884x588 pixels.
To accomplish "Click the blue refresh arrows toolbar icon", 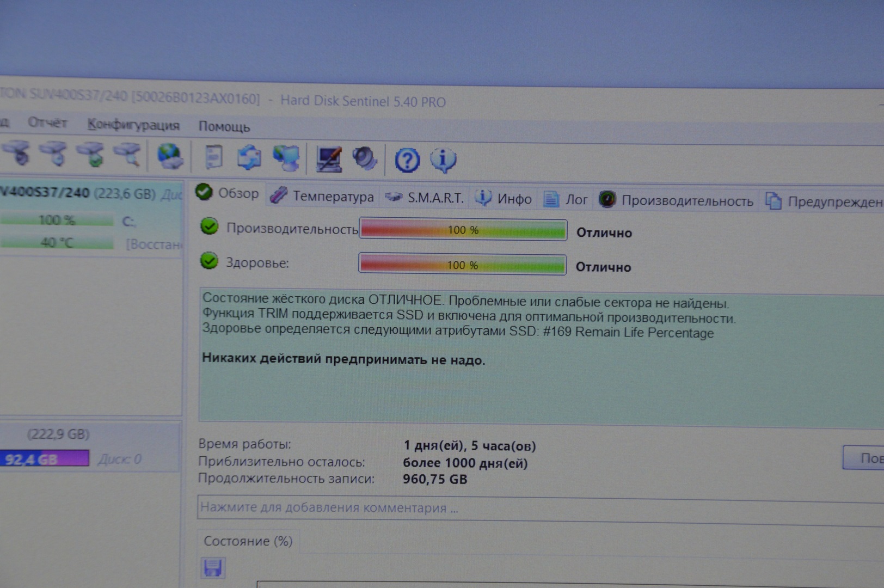I will pos(249,158).
